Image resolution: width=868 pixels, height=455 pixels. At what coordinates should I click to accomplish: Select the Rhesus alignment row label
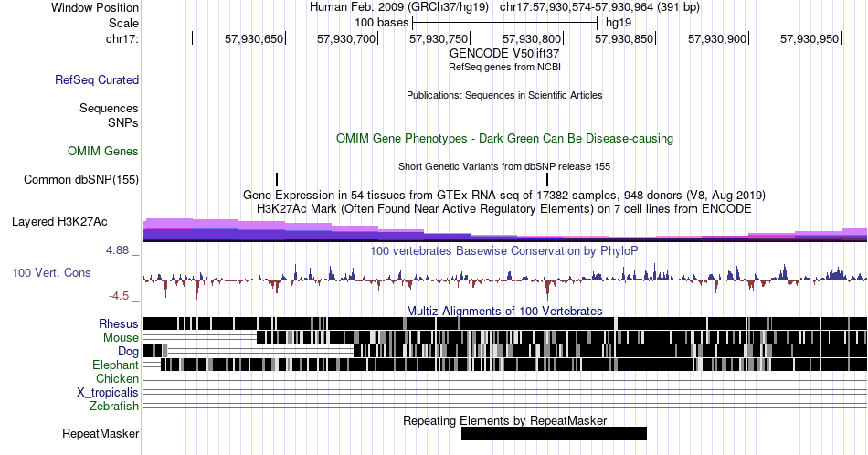119,323
